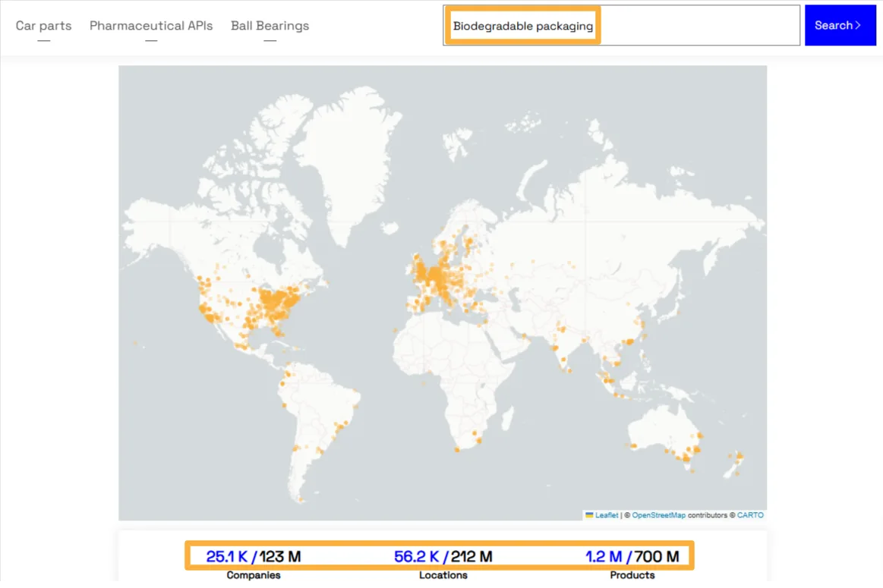883x588 pixels.
Task: Open the OpenStreetMap attribution link
Action: pos(658,515)
